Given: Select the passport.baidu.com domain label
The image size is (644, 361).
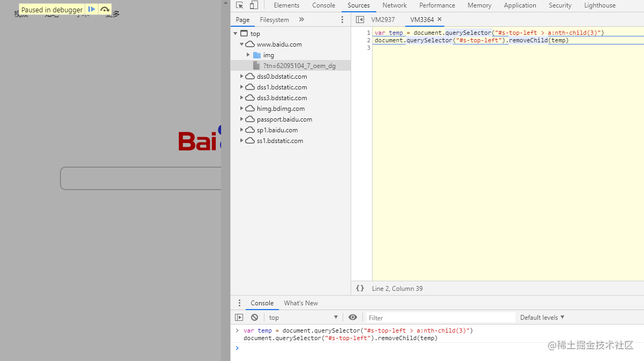Looking at the screenshot, I should (x=284, y=119).
